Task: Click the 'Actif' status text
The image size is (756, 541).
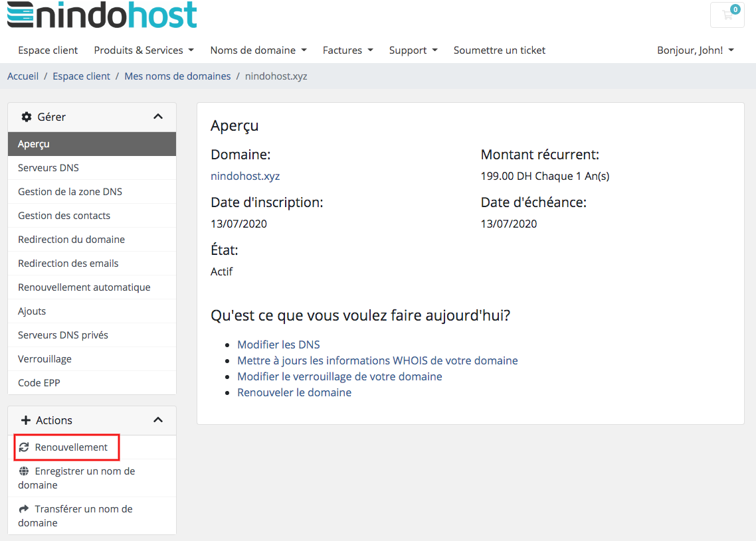Action: [221, 271]
